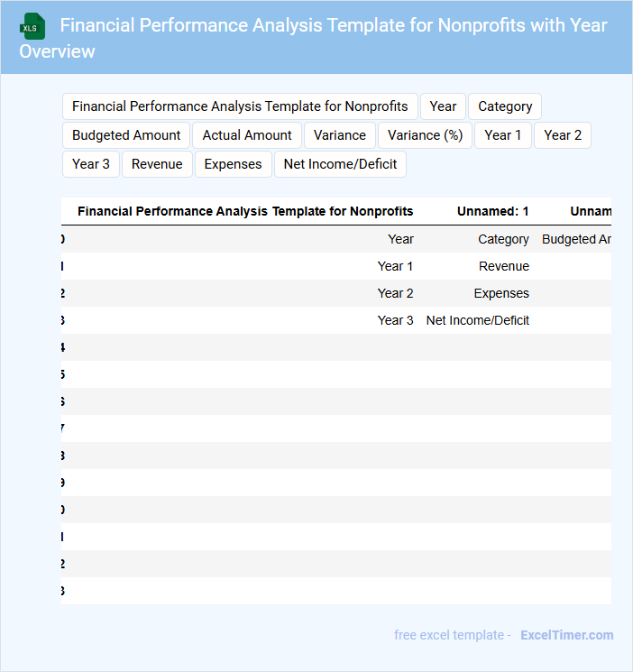The height and width of the screenshot is (672, 633).
Task: Select the Net Income/Deficit table cell
Action: (478, 320)
